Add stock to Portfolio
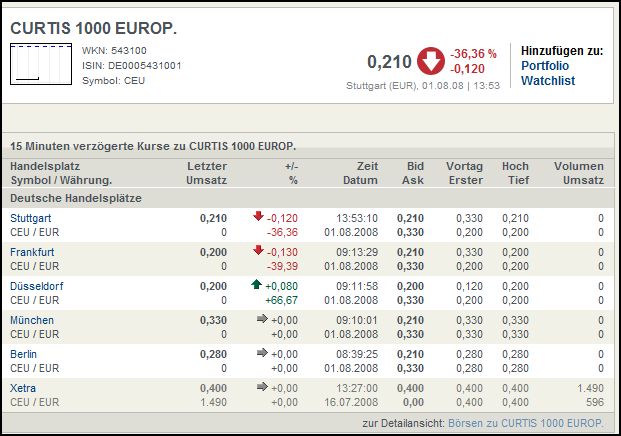 tap(545, 66)
